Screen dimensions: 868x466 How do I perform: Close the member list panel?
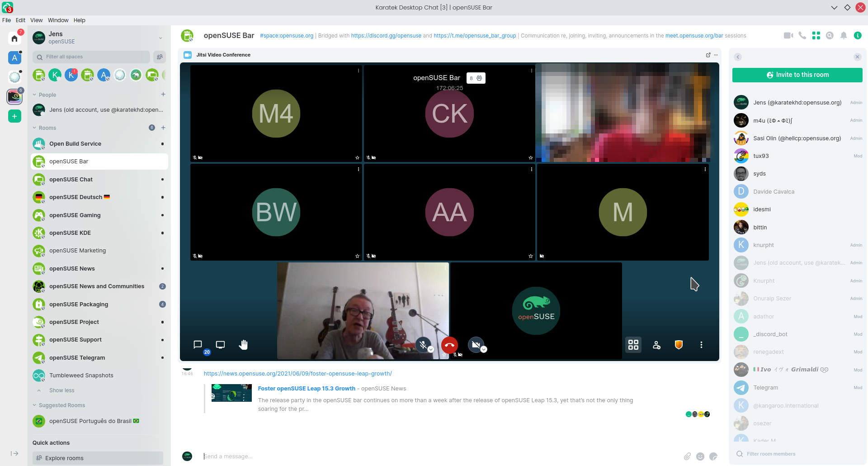click(x=857, y=57)
